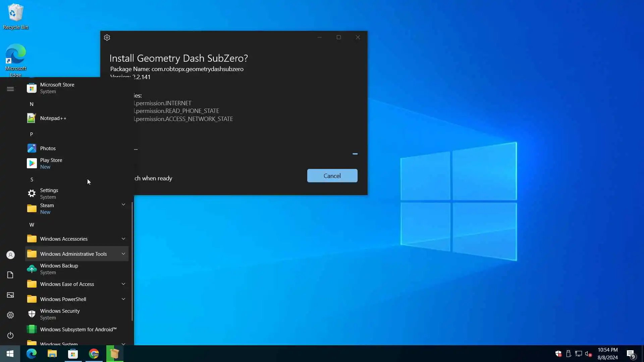This screenshot has height=362, width=644.
Task: Click the letter W section header
Action: [x=32, y=225]
